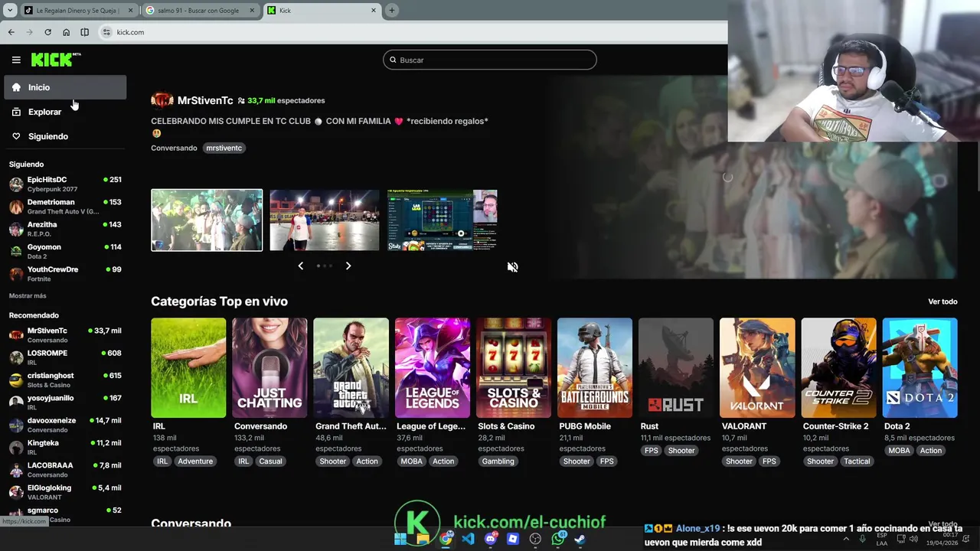Go to the Inicio sidebar item
The image size is (980, 551).
65,87
